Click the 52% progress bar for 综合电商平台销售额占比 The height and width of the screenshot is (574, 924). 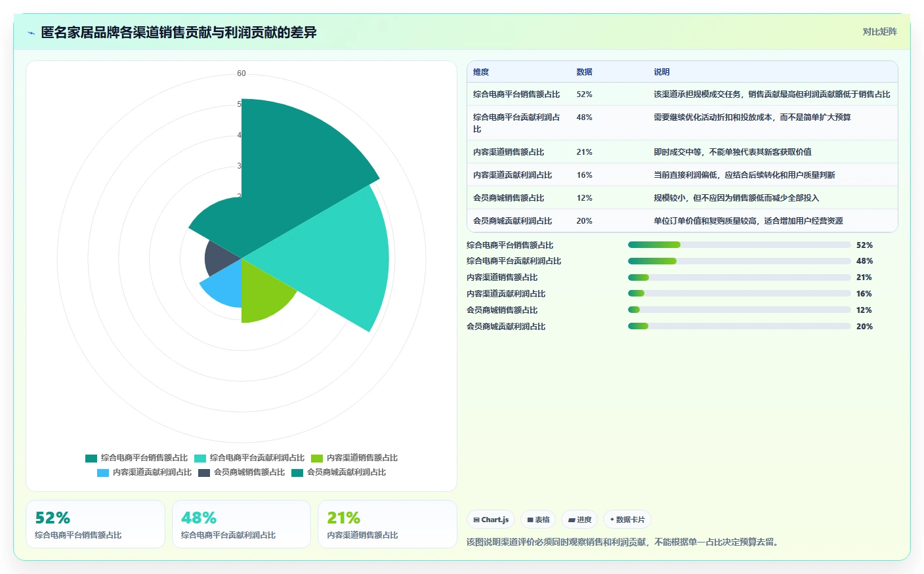(740, 245)
